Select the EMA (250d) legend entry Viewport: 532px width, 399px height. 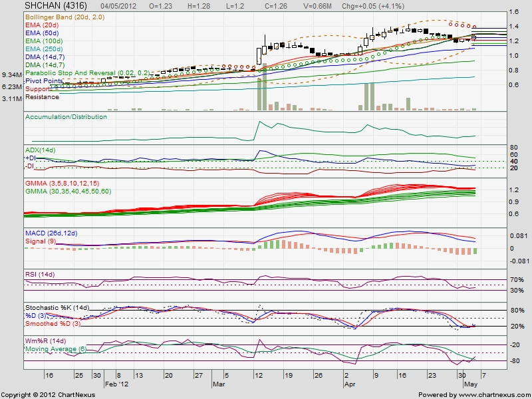click(43, 49)
